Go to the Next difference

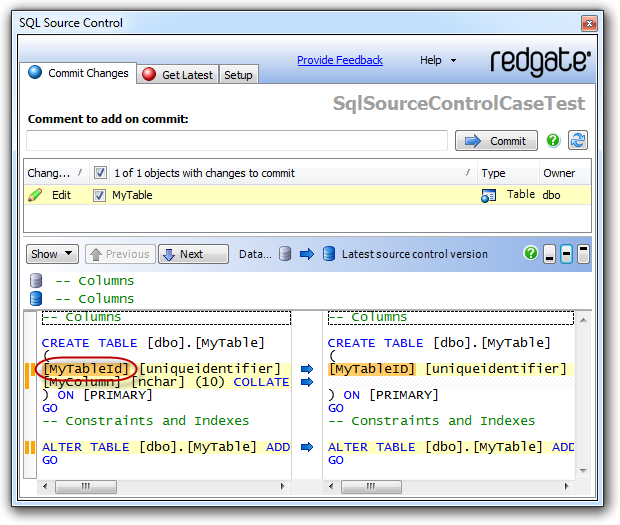coord(193,254)
